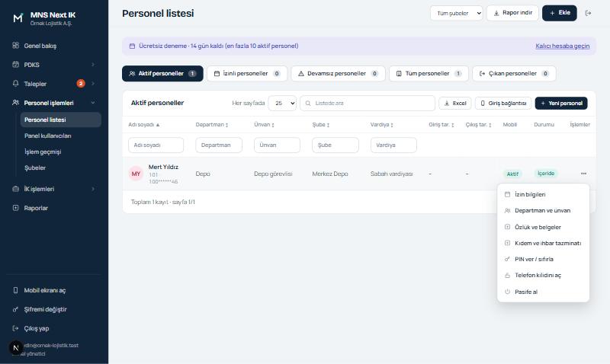This screenshot has height=364, width=610.
Task: Click the Departman filter field
Action: click(x=219, y=145)
